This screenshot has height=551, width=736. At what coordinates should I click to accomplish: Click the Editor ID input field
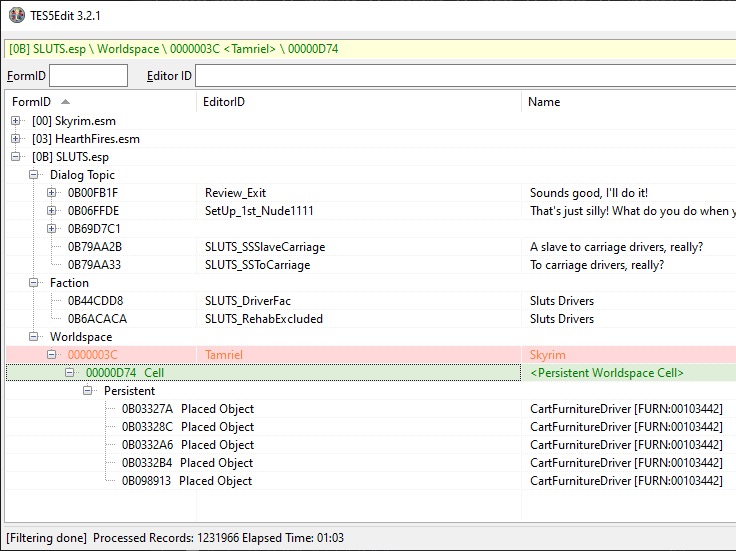point(465,76)
